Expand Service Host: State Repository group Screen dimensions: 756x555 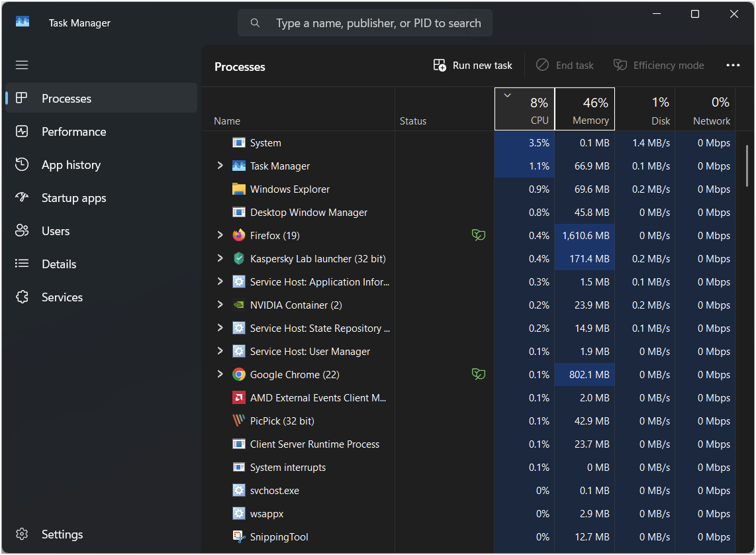click(x=220, y=327)
